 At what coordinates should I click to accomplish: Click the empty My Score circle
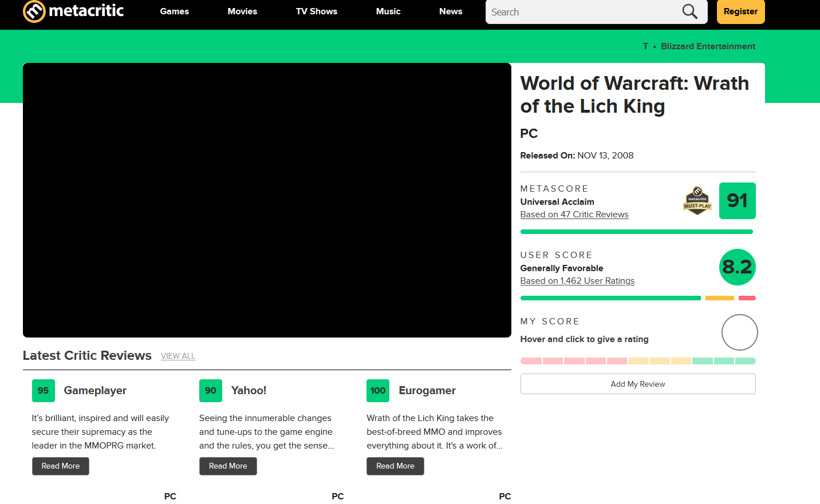tap(739, 332)
